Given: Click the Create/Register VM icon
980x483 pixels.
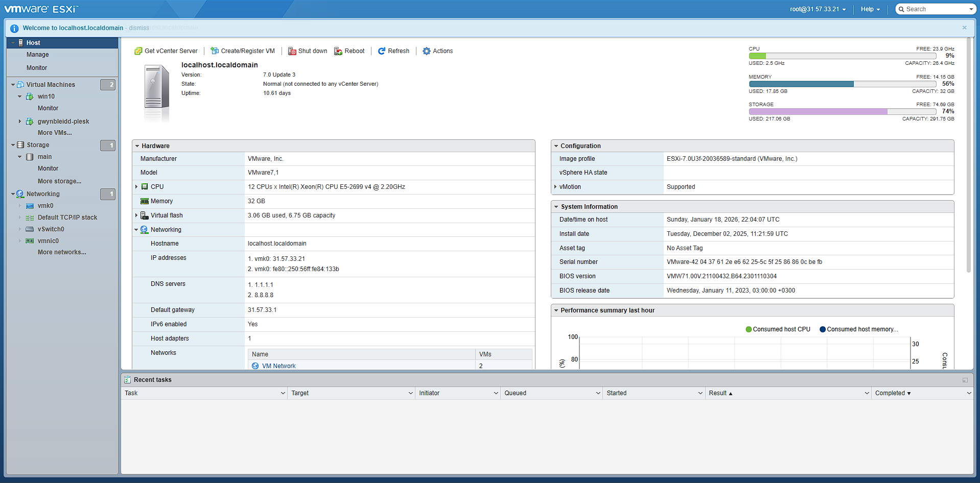Looking at the screenshot, I should 215,51.
